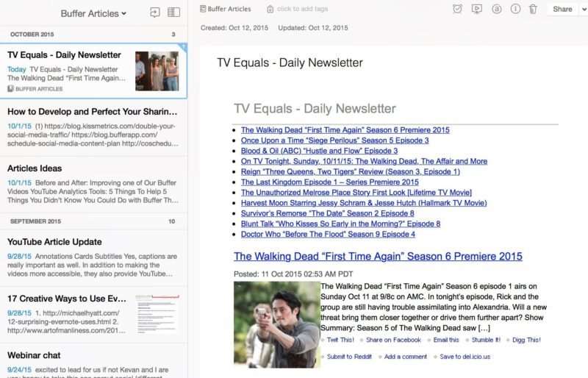The image size is (588, 378).
Task: Open Survivor's Remorse 'The Date' link
Action: click(x=327, y=213)
